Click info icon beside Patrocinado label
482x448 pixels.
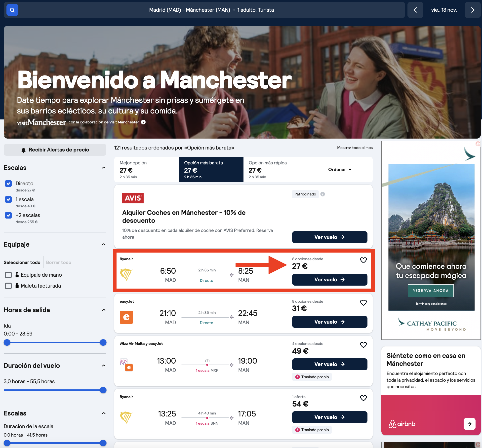pos(322,194)
